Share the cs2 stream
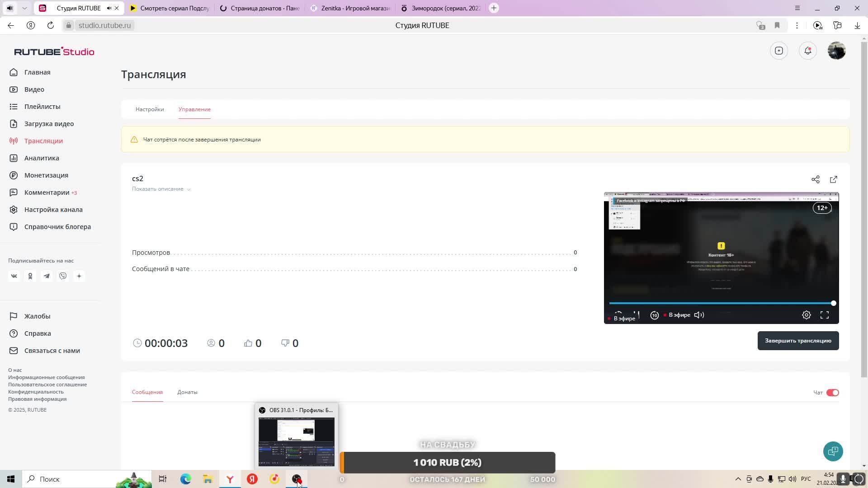Screen dimensions: 868x488 [x=816, y=179]
